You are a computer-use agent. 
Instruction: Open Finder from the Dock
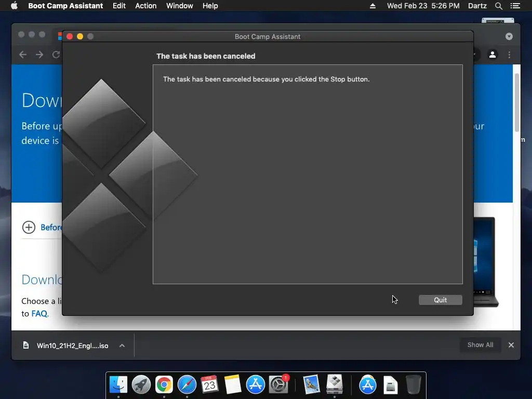pyautogui.click(x=118, y=385)
